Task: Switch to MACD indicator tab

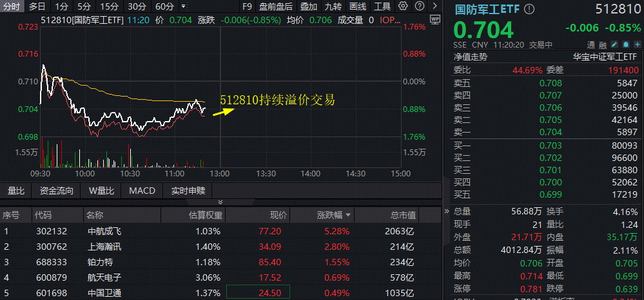Action: (x=142, y=191)
